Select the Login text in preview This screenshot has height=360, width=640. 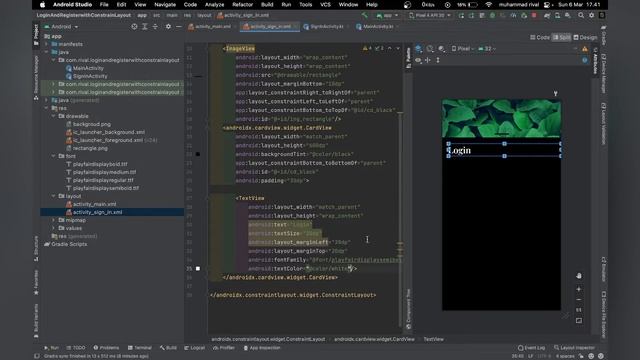click(460, 150)
